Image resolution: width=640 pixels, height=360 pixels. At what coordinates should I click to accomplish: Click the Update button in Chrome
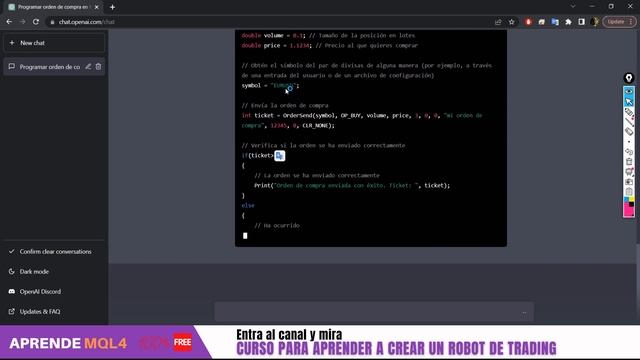point(619,22)
